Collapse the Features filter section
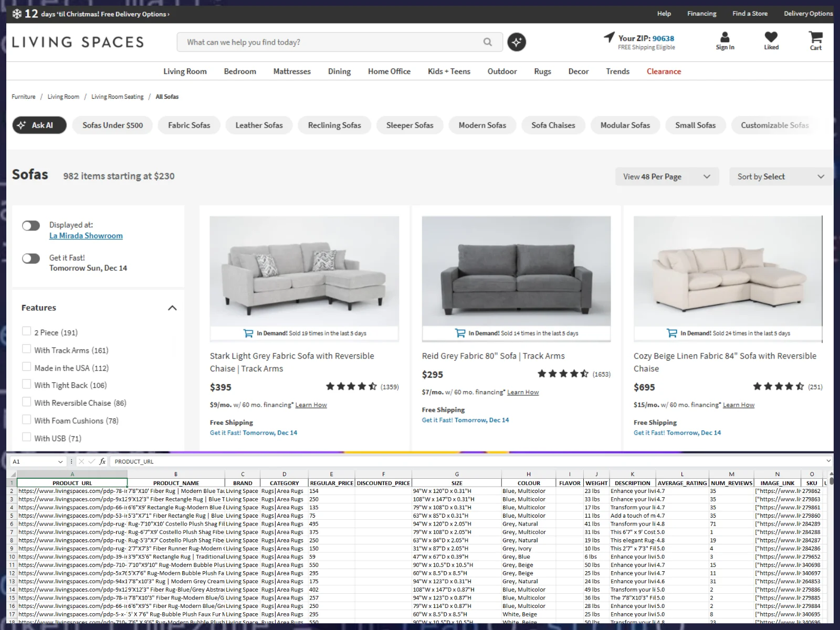Screen dimensions: 840x630 point(172,308)
